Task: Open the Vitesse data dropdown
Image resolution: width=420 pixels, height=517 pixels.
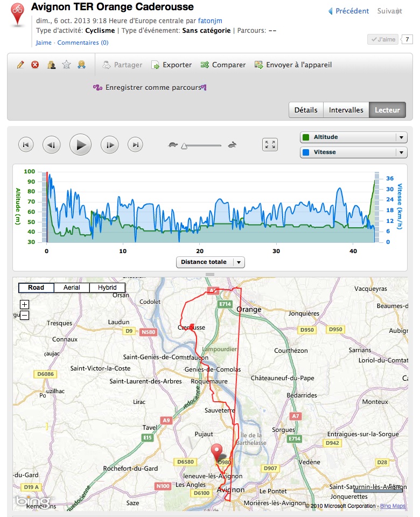Action: (353, 152)
